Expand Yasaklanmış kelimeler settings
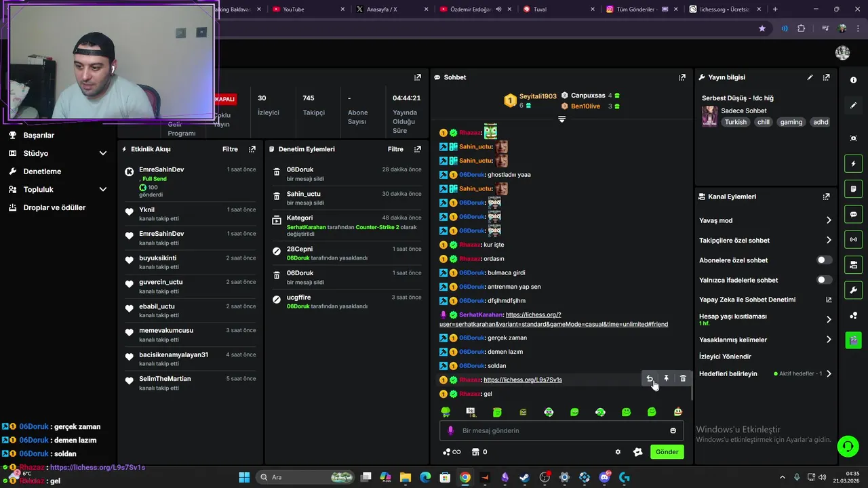Image resolution: width=868 pixels, height=488 pixels. (x=829, y=340)
